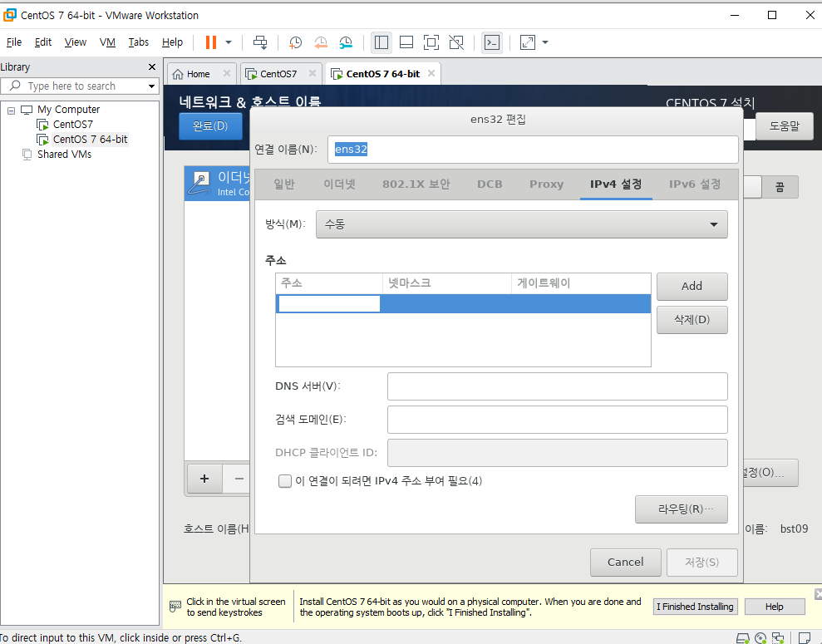The height and width of the screenshot is (644, 822).
Task: Revert to previous snapshot icon
Action: coord(320,42)
